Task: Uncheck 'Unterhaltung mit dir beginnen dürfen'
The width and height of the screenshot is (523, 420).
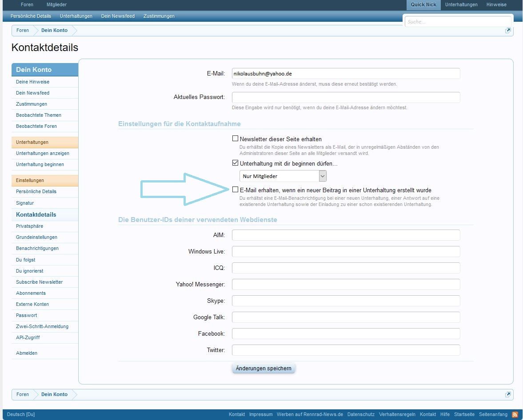Action: (236, 163)
